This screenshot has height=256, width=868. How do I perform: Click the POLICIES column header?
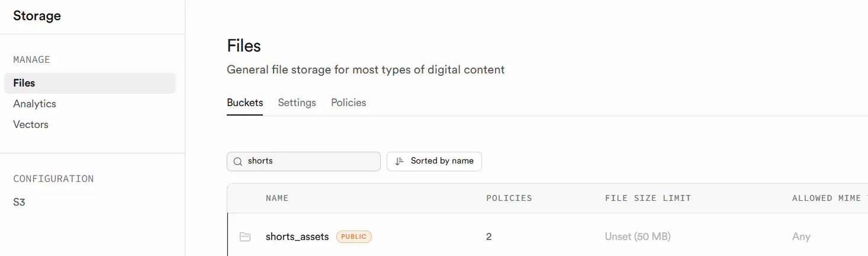point(509,198)
